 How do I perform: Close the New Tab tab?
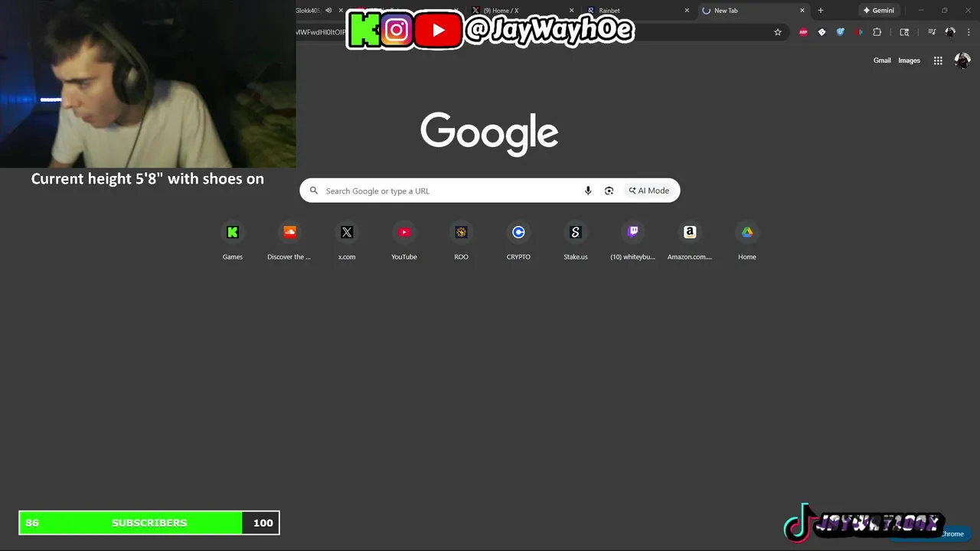(802, 11)
